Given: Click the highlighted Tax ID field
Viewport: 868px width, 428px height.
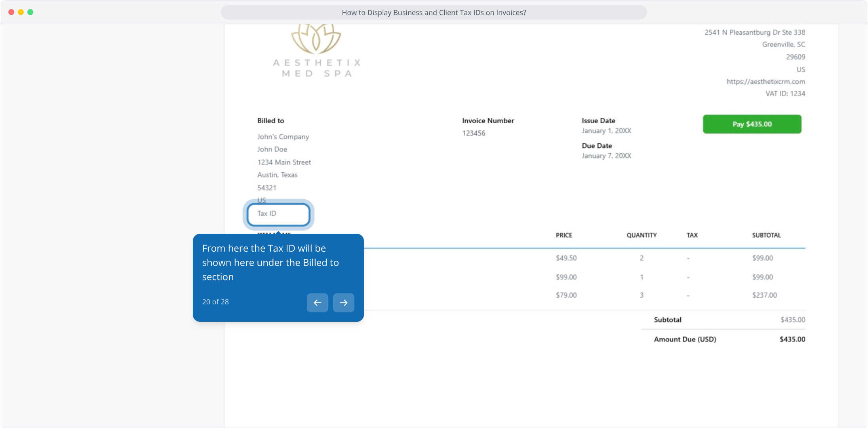Looking at the screenshot, I should [x=278, y=214].
